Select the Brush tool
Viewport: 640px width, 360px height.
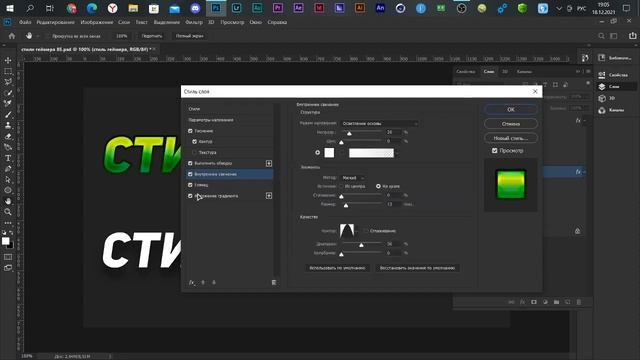tap(8, 115)
